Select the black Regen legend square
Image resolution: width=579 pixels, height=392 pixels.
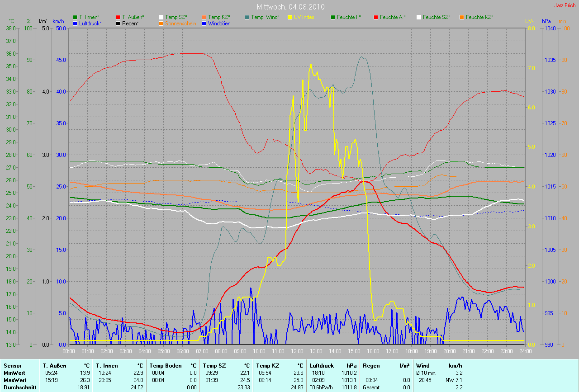[x=118, y=23]
